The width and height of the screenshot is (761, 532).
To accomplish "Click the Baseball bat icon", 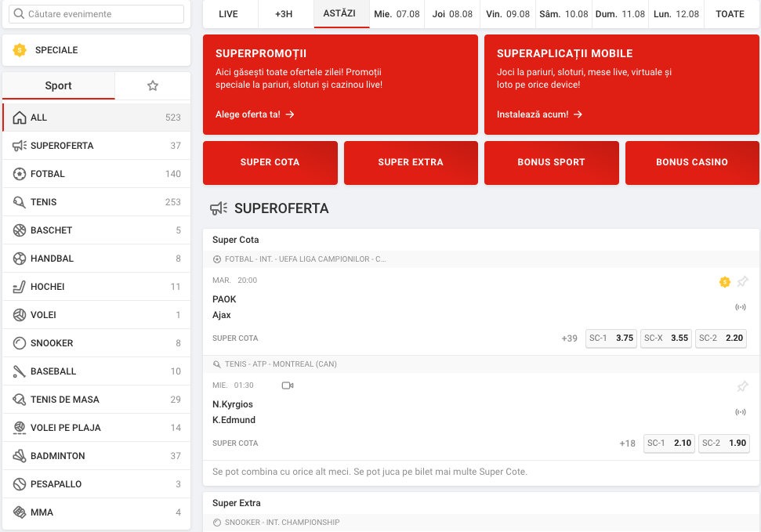I will [x=20, y=371].
